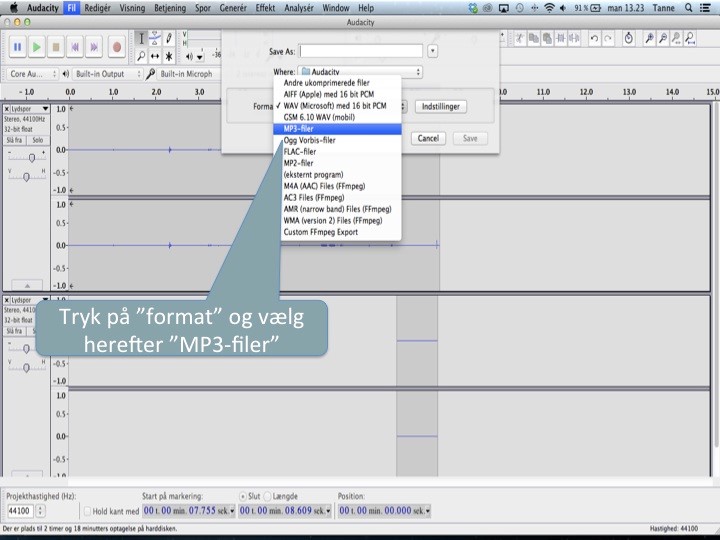720x540 pixels.
Task: Adjust the Projekthastighed stepper arrows
Action: click(40, 511)
